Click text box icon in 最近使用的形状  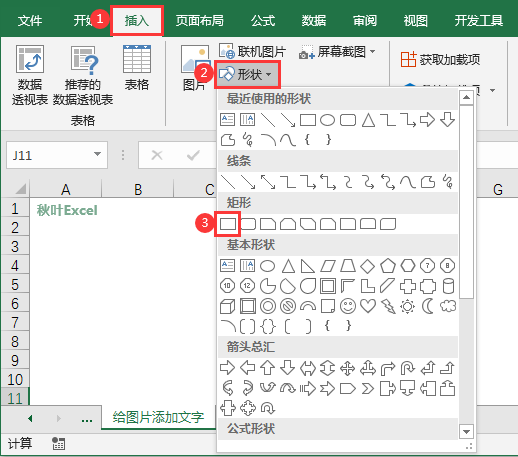click(x=228, y=119)
